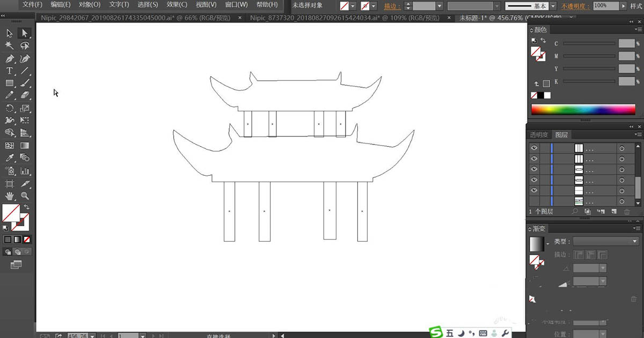Select the Blend tool
Screen dimensions: 644x338
click(x=25, y=158)
